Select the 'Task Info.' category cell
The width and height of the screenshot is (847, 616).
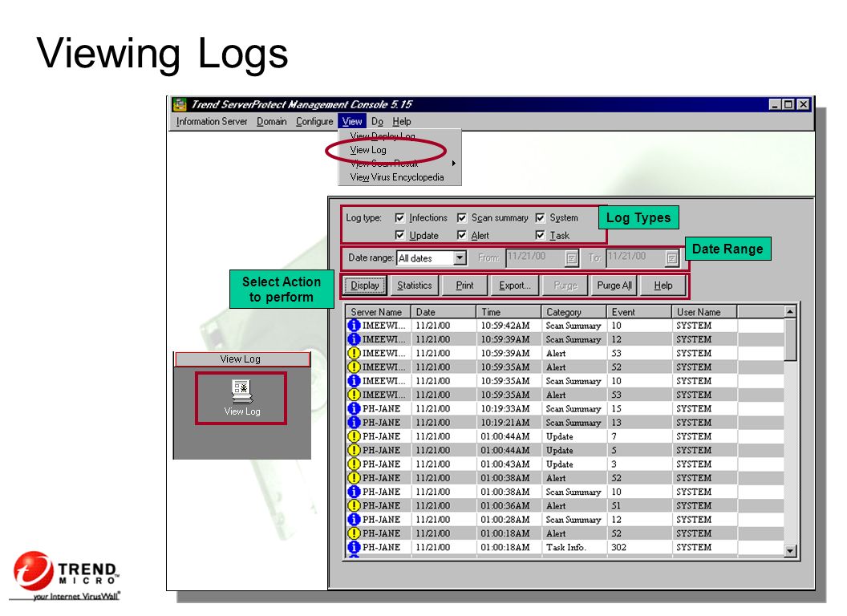[565, 547]
